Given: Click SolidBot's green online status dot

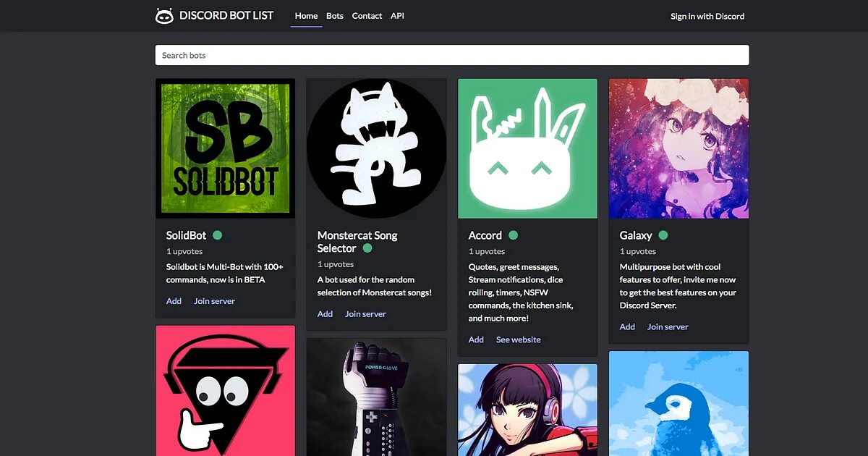Looking at the screenshot, I should 218,235.
